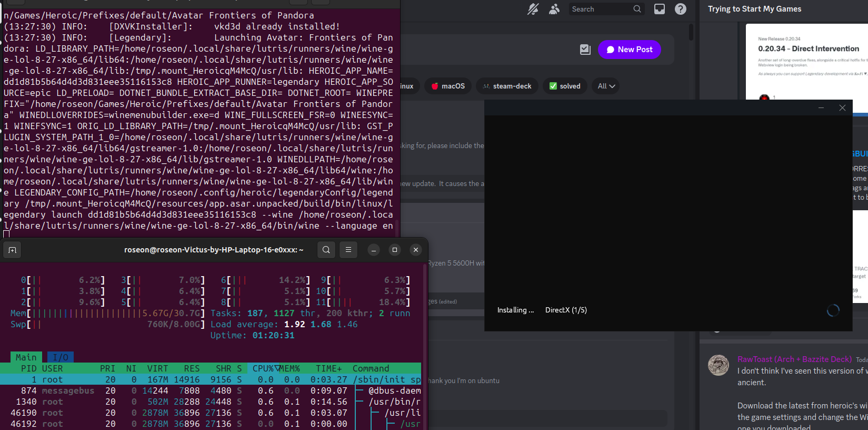Viewport: 868px width, 430px height.
Task: Select the htop Main tab
Action: pyautogui.click(x=26, y=357)
